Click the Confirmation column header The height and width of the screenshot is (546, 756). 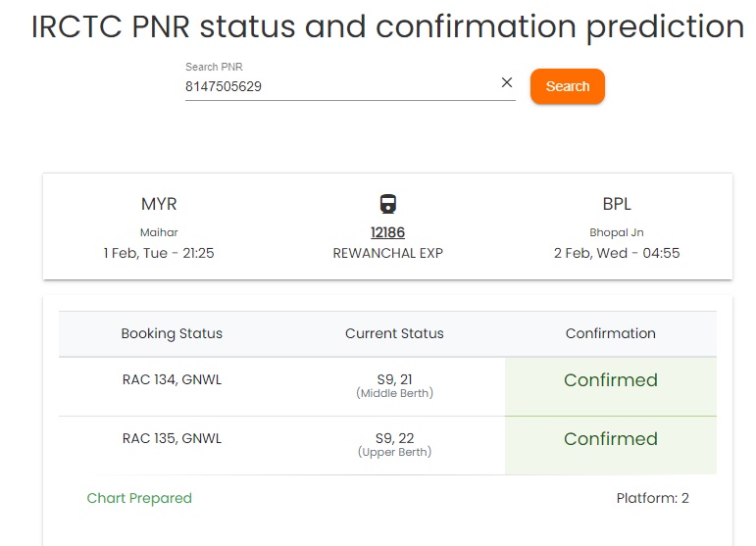610,333
